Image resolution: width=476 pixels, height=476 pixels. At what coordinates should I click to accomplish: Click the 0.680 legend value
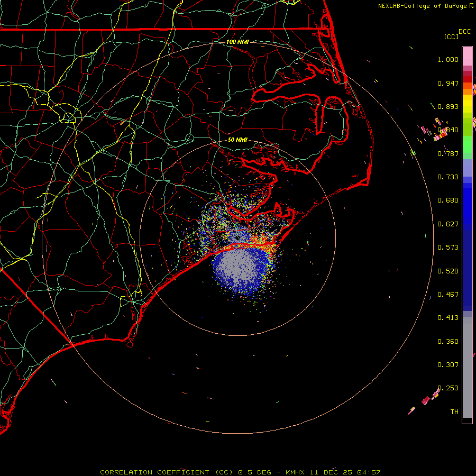point(448,200)
